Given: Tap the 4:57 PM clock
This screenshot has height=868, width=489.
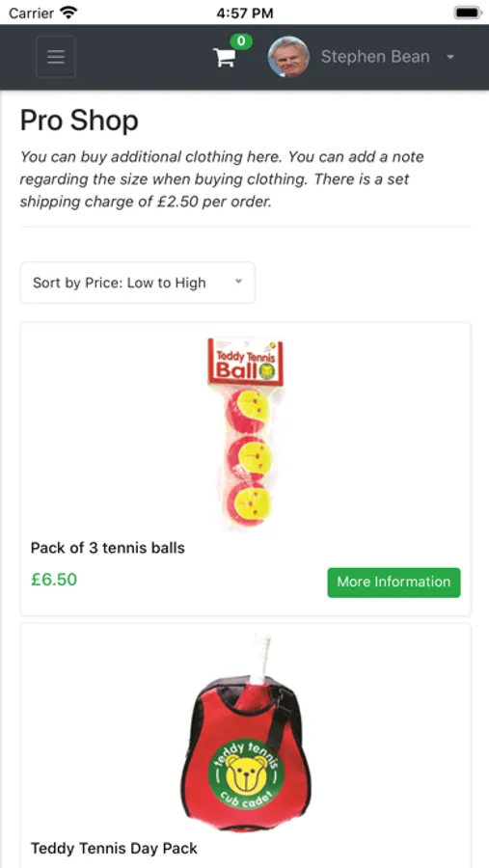Looking at the screenshot, I should (245, 13).
